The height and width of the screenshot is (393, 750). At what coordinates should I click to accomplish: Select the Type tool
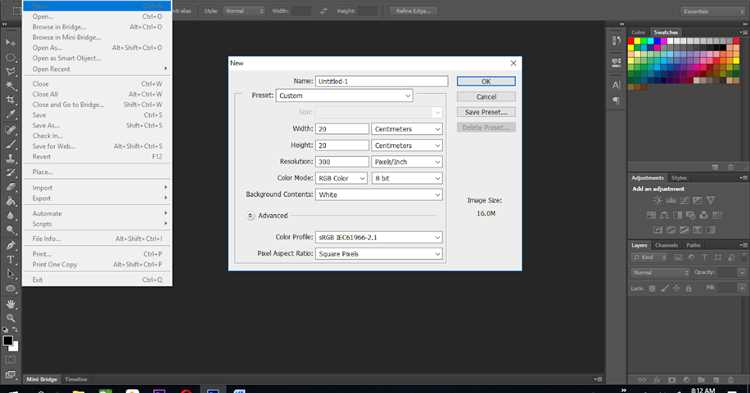tap(10, 260)
